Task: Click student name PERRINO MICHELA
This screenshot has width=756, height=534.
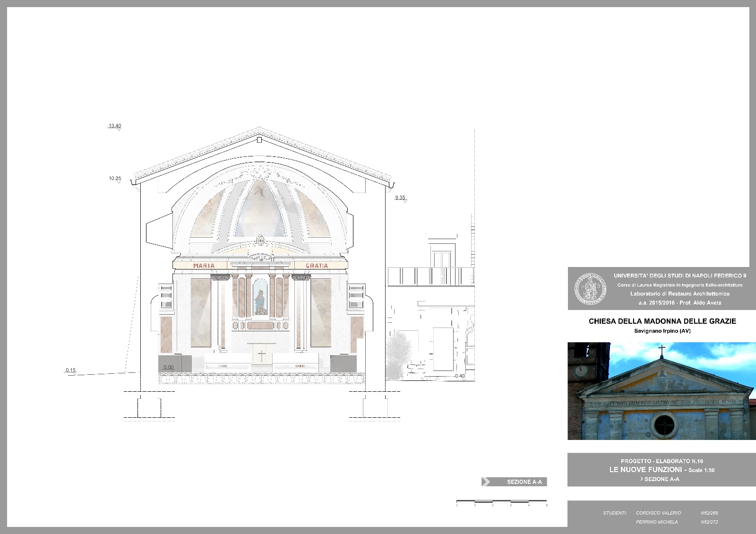Action: tap(657, 522)
